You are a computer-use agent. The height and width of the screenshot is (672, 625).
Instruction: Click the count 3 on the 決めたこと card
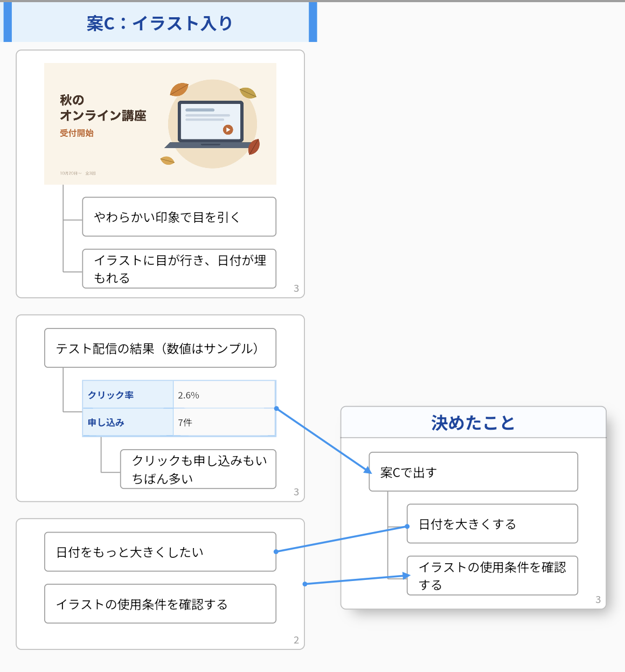point(598,600)
